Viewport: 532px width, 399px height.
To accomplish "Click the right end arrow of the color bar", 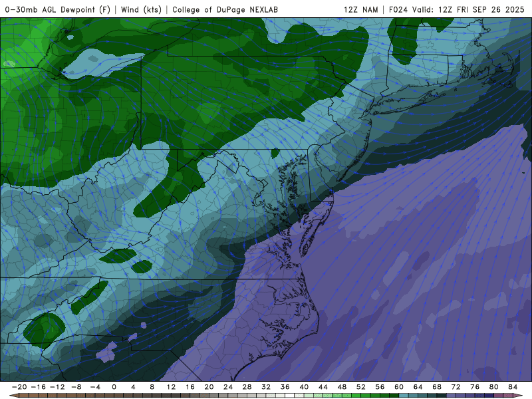I will (519, 396).
